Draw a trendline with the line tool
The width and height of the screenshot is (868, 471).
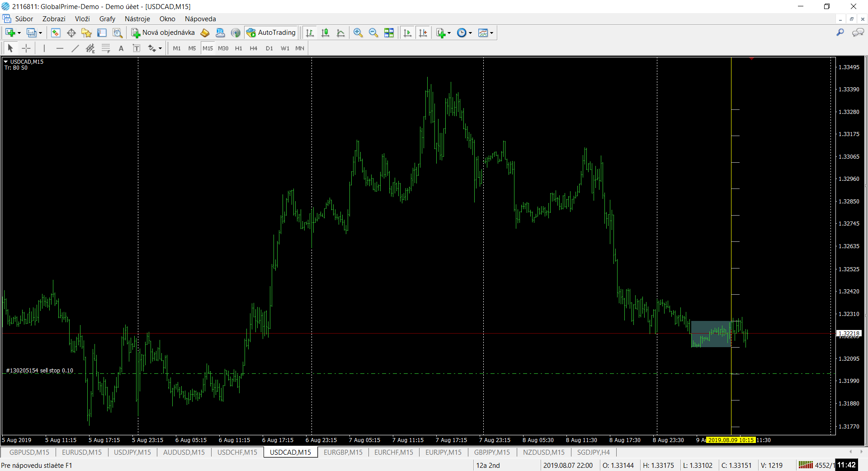75,48
